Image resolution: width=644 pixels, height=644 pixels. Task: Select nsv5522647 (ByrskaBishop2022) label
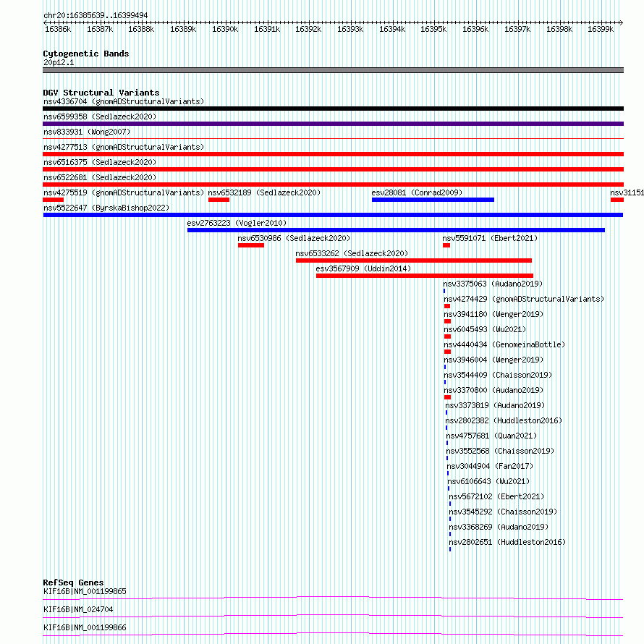tap(106, 208)
